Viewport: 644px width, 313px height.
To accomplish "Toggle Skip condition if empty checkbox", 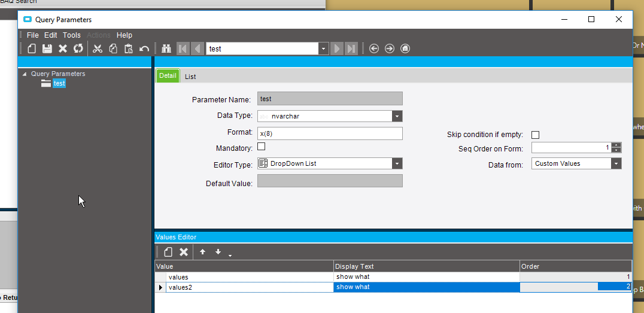I will (535, 135).
